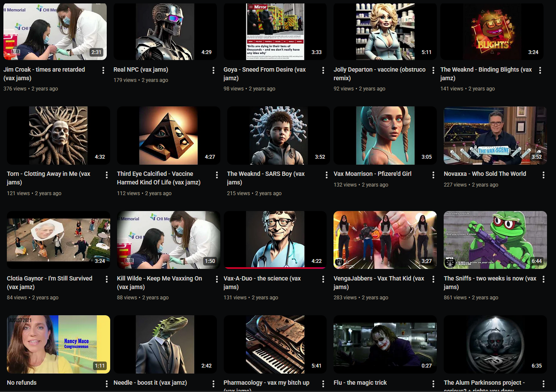556x392 pixels.
Task: Open more actions for Third Eye Calcified video
Action: [x=217, y=175]
